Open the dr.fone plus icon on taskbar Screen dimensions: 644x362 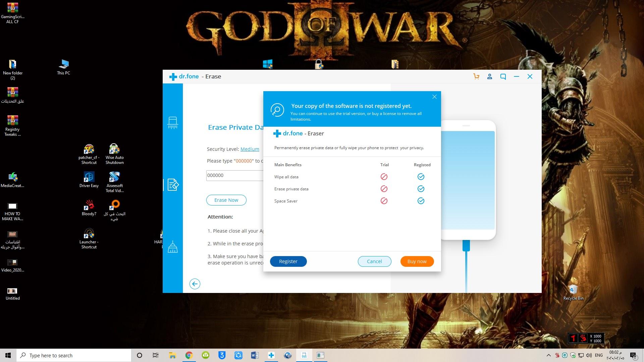point(271,355)
